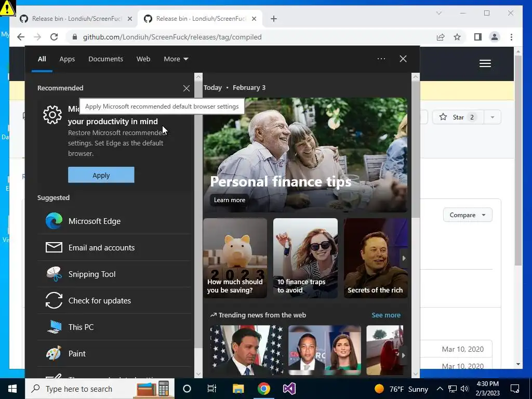Advance trending news carousel arrow
Viewport: 532px width, 399px height.
pyautogui.click(x=403, y=355)
